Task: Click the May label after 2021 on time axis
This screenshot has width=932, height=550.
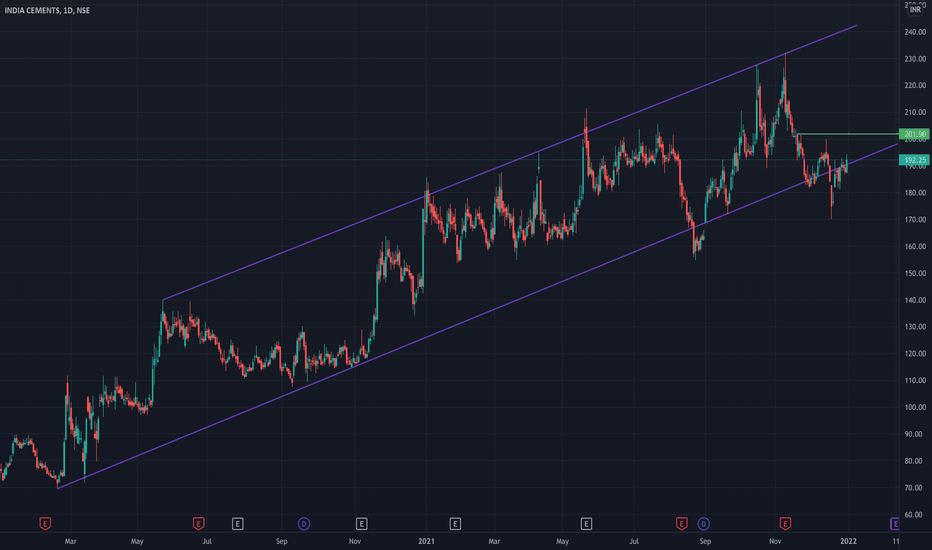Action: (562, 541)
